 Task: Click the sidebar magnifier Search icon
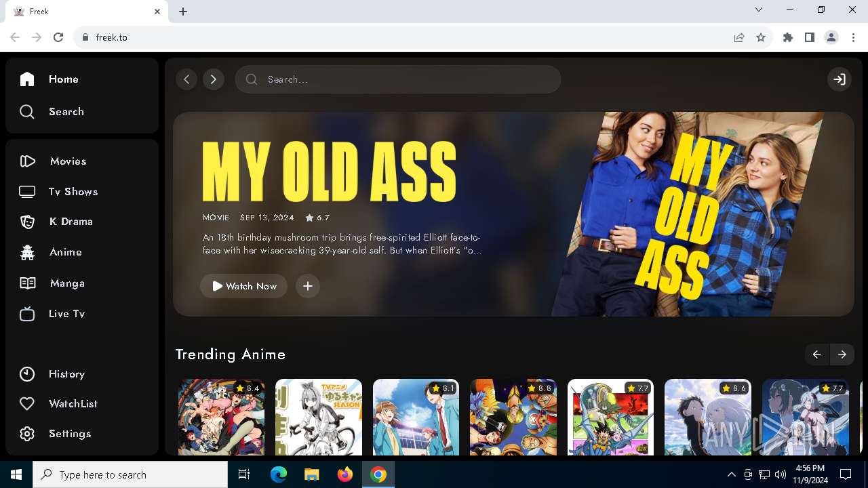[x=27, y=112]
